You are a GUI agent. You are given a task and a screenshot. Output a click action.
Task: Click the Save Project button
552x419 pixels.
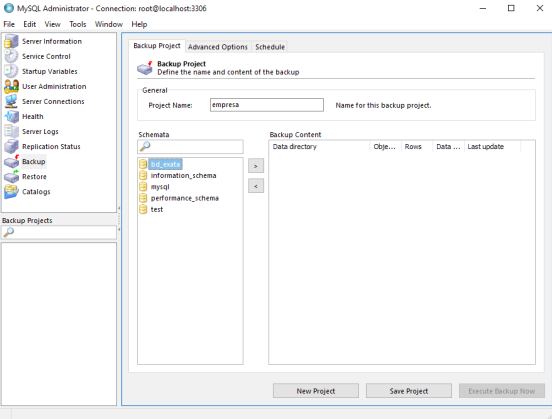pyautogui.click(x=409, y=391)
